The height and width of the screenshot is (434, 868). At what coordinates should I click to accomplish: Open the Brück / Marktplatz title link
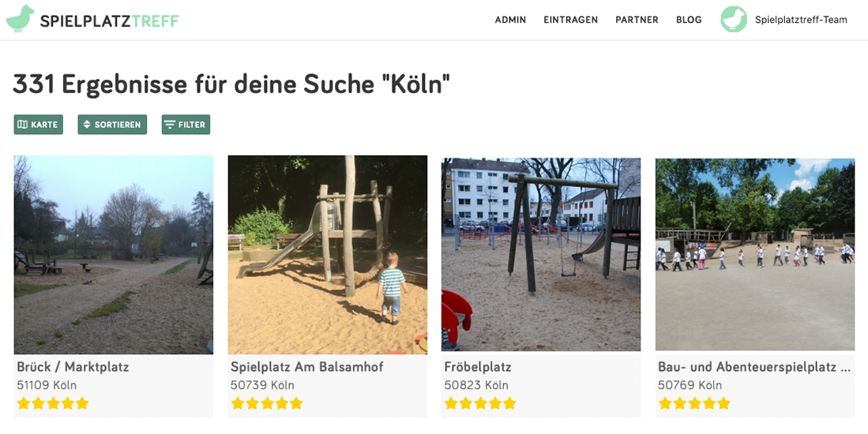[73, 367]
